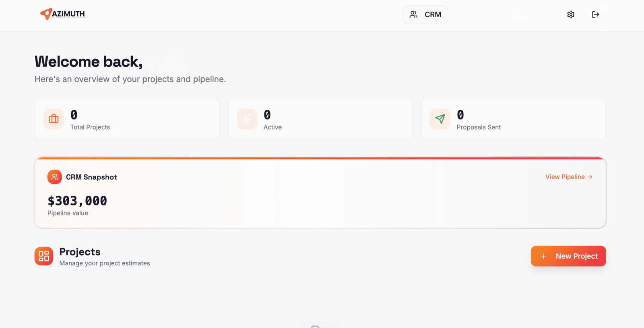Screen dimensions: 644x328
Task: Click the Active projects counter showing zero
Action: pos(267,116)
